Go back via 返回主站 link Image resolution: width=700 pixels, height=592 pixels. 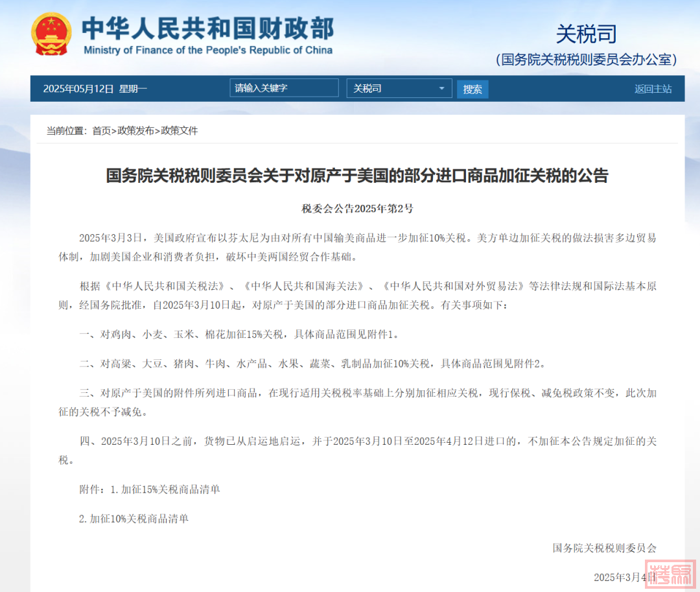point(653,89)
